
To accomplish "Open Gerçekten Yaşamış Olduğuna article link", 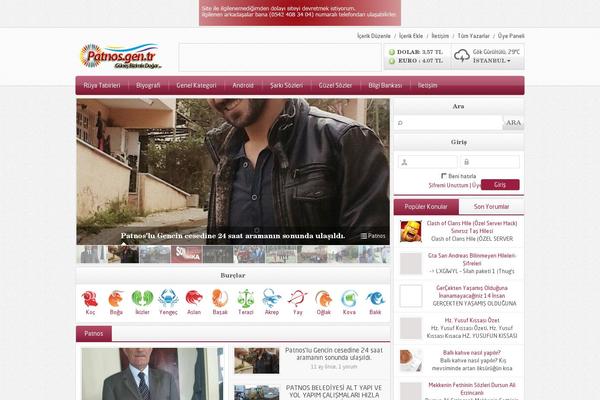I will pyautogui.click(x=472, y=292).
